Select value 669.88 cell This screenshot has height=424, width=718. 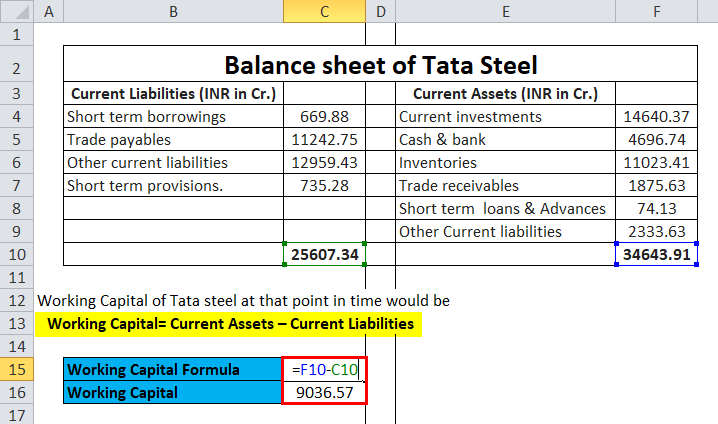tap(324, 116)
